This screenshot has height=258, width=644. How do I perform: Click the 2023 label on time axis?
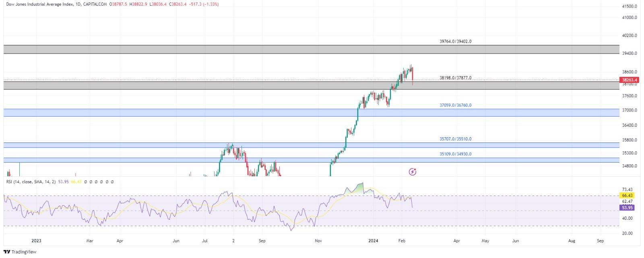36,241
